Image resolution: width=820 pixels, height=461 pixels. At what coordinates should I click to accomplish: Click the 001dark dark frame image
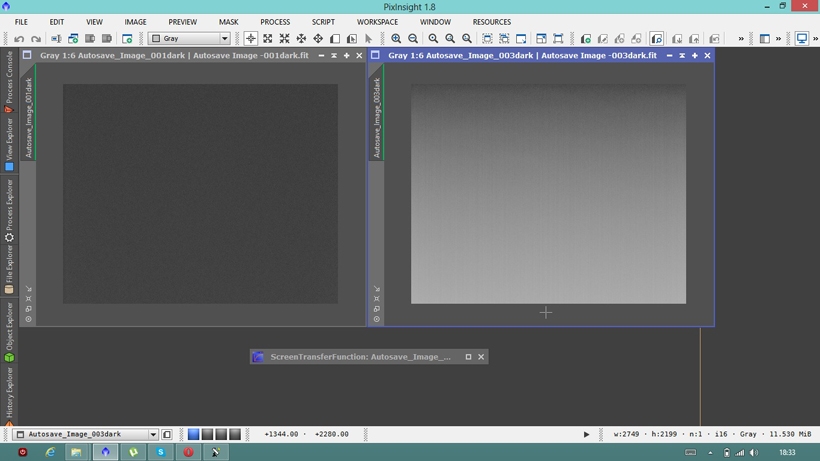pyautogui.click(x=200, y=194)
